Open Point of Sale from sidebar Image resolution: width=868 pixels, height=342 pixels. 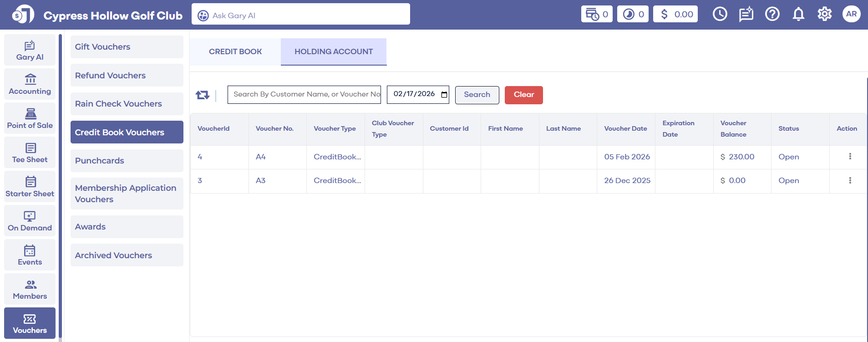tap(30, 118)
